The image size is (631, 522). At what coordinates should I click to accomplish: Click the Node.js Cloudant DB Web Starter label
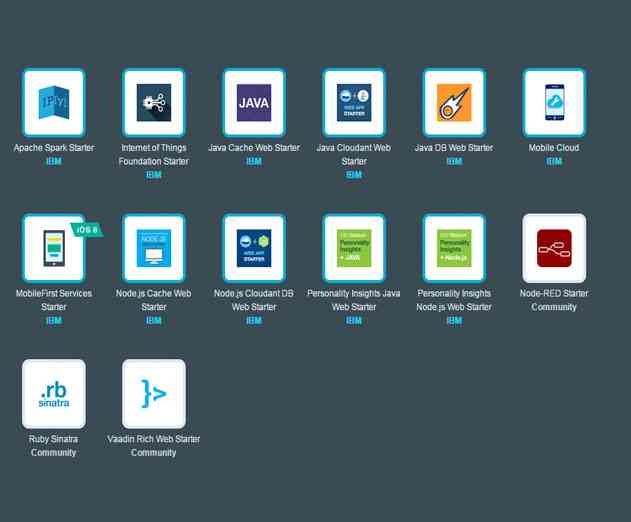(x=254, y=300)
